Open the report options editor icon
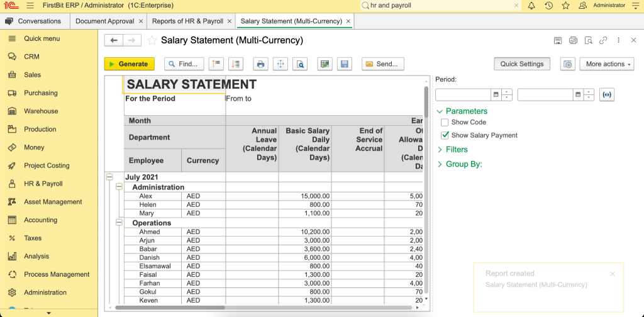The image size is (644, 317). tap(325, 64)
